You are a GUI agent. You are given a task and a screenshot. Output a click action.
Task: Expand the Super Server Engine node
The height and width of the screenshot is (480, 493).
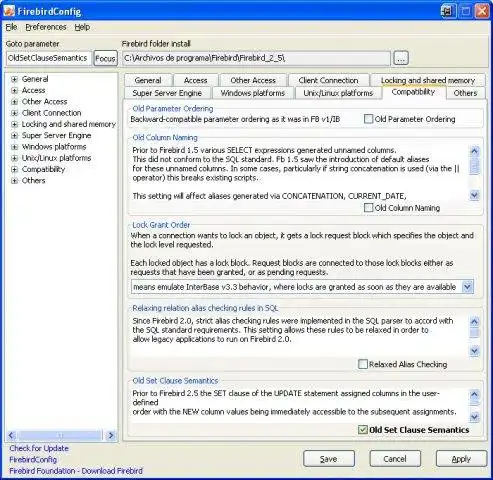pos(14,136)
